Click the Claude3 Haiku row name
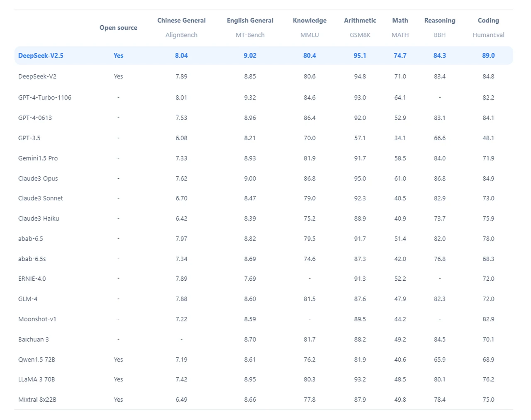531x420 pixels. pos(39,218)
